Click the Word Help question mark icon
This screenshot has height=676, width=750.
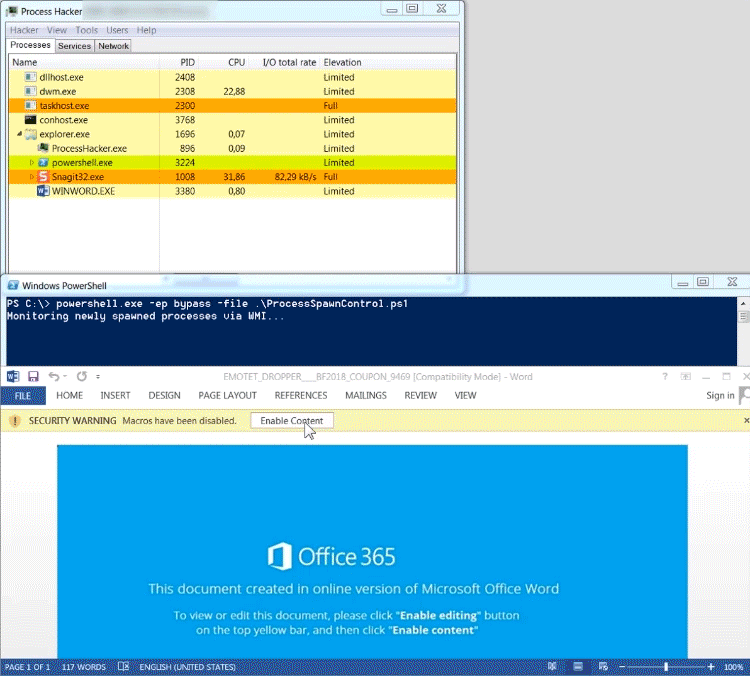click(665, 377)
